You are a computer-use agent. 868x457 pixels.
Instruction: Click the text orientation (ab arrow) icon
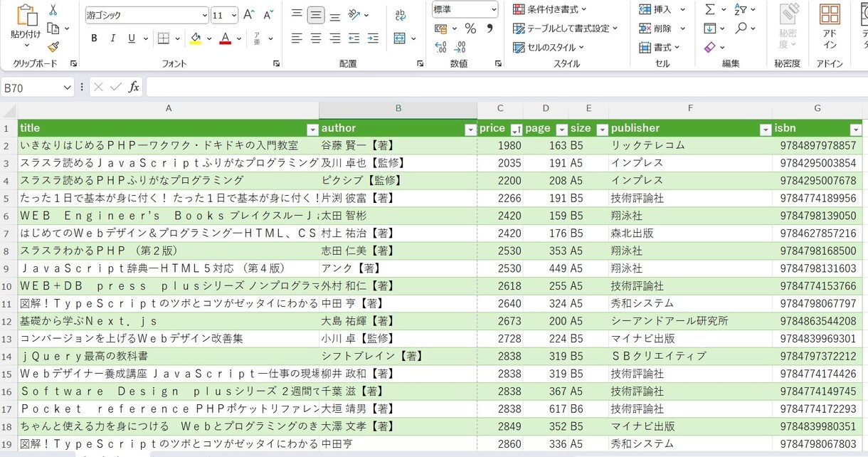point(354,15)
